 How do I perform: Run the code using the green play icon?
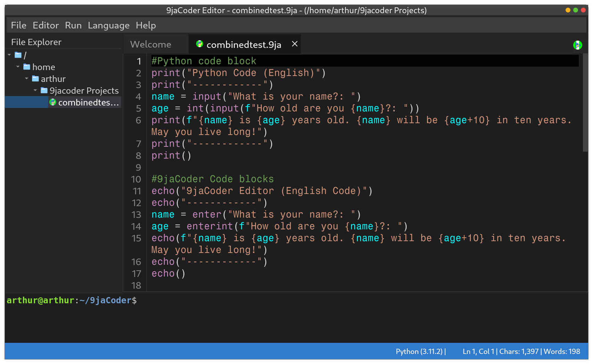578,45
